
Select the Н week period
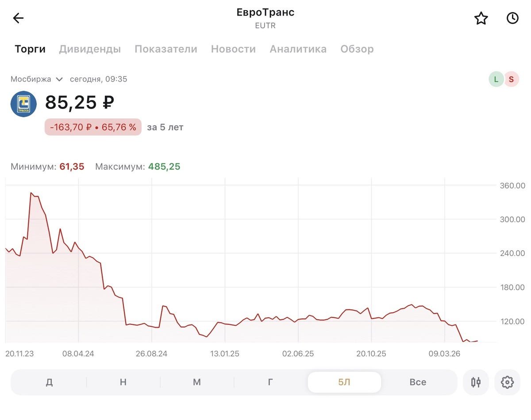(123, 382)
